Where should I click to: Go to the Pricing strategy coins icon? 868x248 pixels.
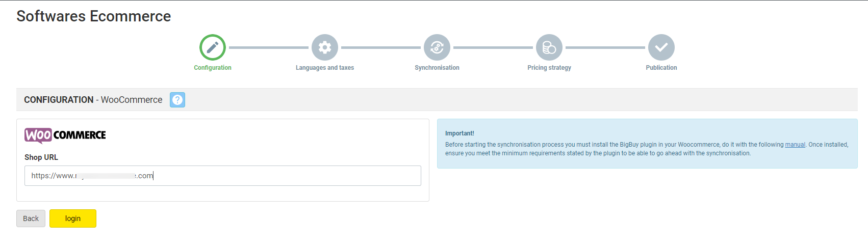click(549, 47)
